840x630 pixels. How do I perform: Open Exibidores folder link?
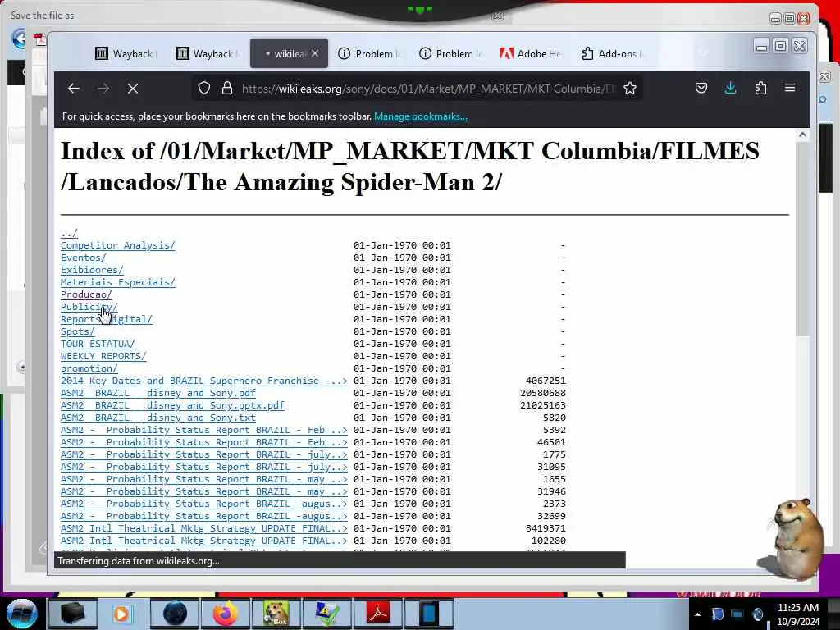tap(92, 270)
